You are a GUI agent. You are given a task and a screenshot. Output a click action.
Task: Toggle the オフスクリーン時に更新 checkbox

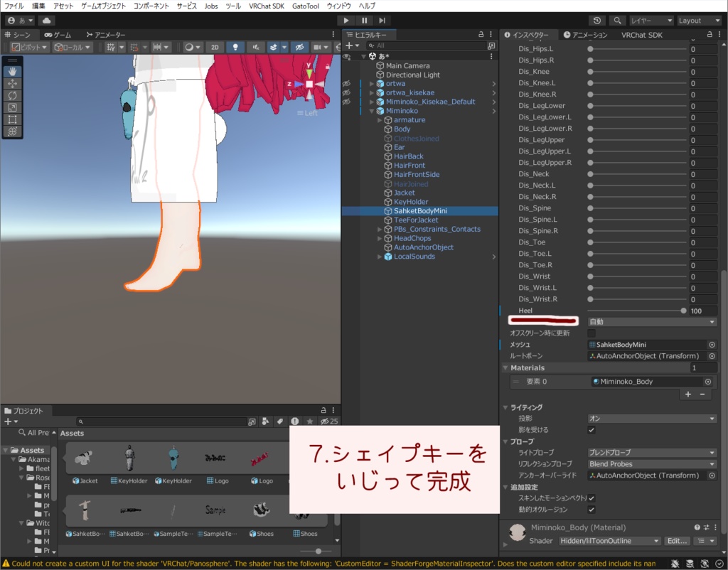coord(591,333)
